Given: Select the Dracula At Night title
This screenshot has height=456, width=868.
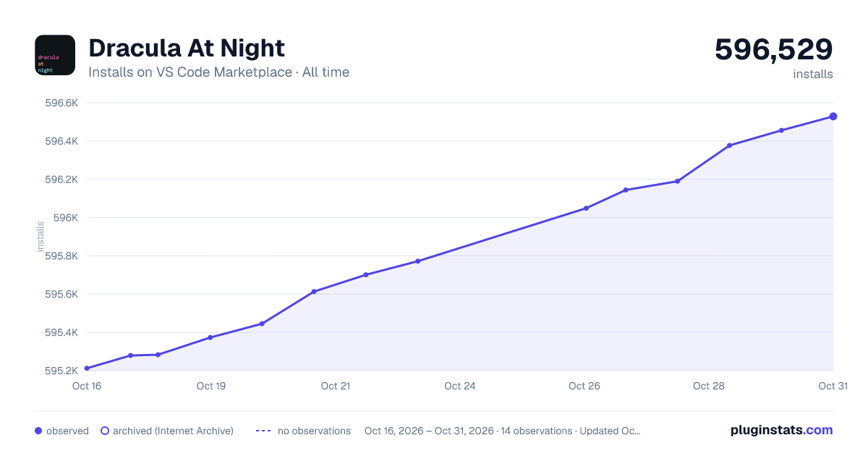Looking at the screenshot, I should tap(187, 48).
